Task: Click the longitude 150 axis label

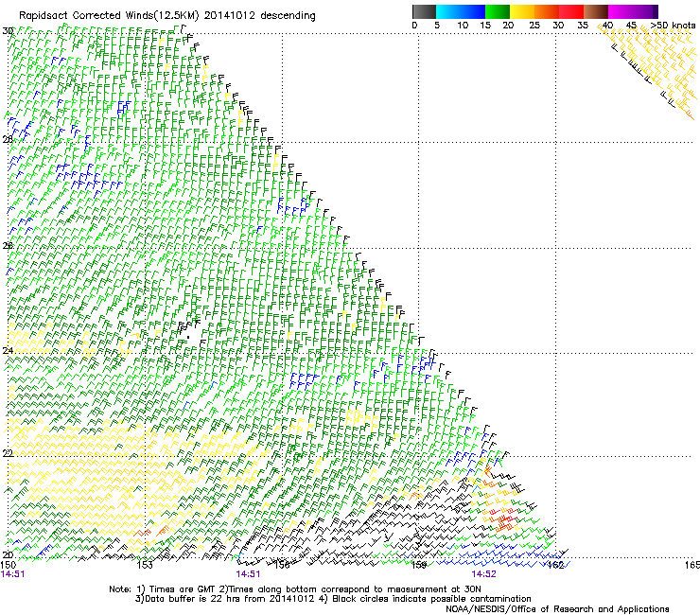Action: coord(8,566)
